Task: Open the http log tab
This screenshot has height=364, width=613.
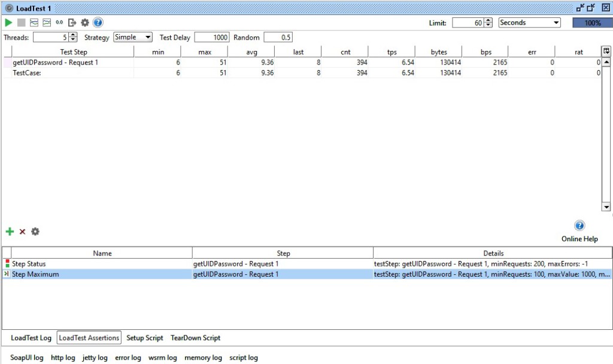Action: (x=63, y=358)
